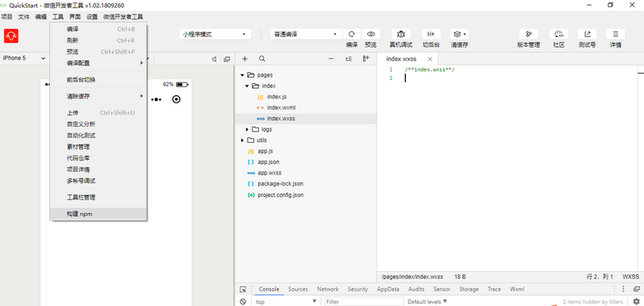Image resolution: width=644 pixels, height=306 pixels.
Task: Click the console Filter input field
Action: [364, 301]
